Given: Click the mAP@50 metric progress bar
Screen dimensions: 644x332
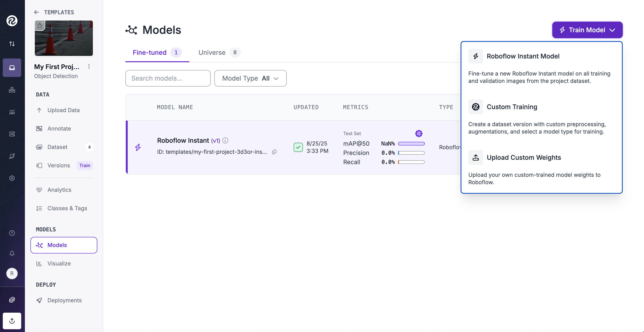Looking at the screenshot, I should tap(411, 144).
